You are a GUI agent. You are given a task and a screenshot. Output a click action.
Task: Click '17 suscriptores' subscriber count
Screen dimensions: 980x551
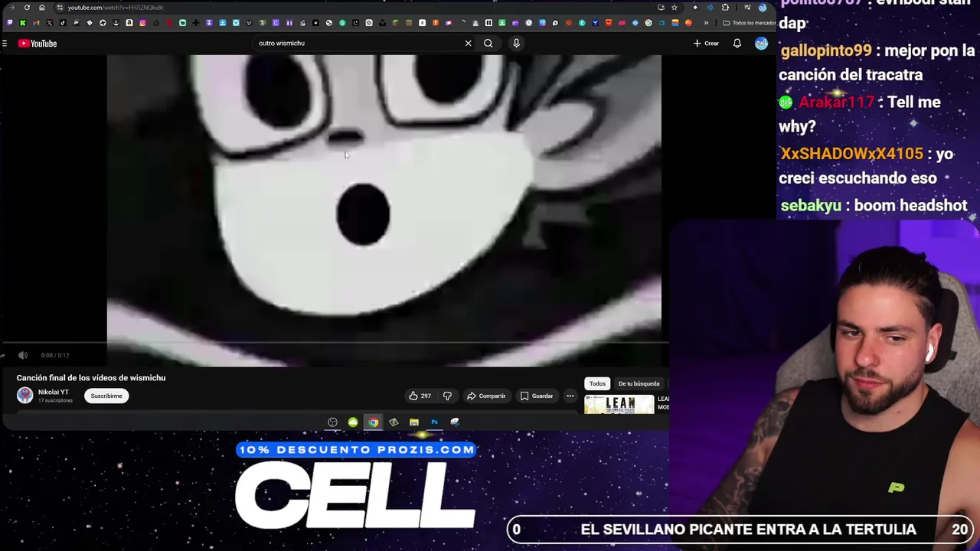55,400
